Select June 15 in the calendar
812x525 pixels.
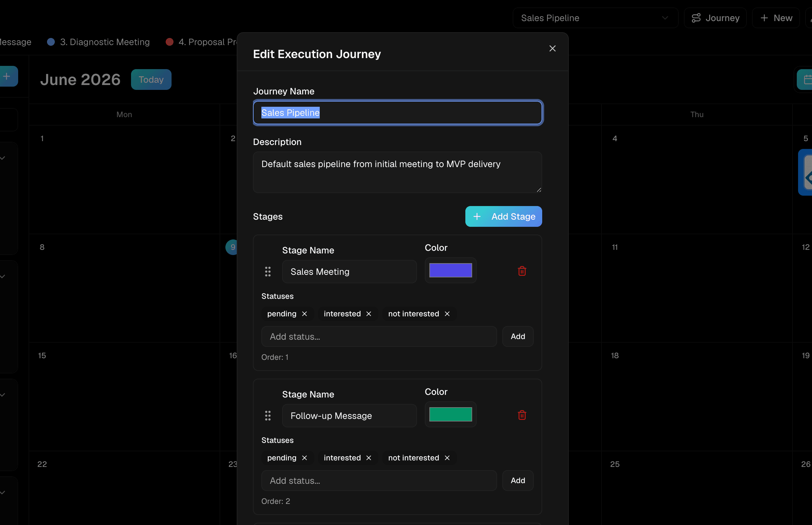[x=42, y=355]
